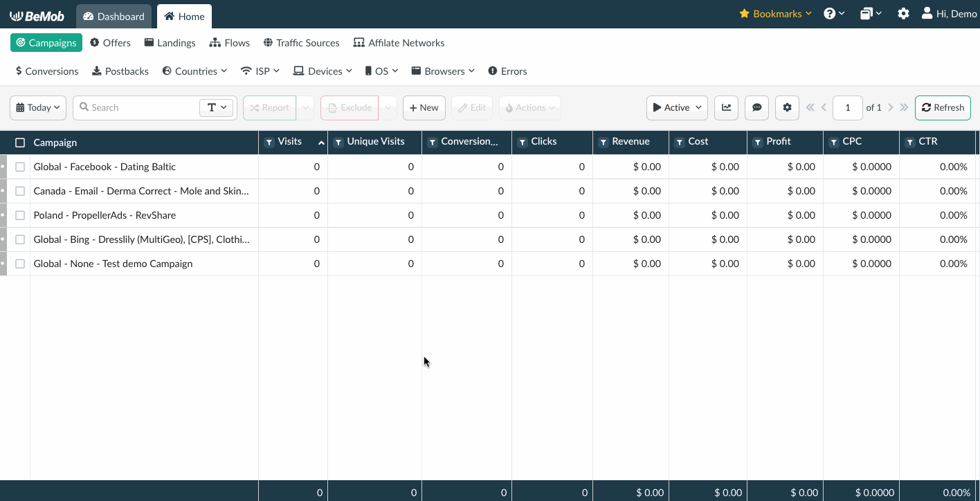Go to next page

(x=891, y=107)
